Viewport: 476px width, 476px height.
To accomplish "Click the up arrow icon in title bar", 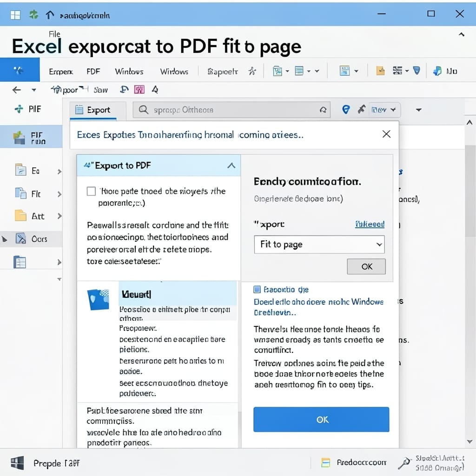I will [50, 14].
